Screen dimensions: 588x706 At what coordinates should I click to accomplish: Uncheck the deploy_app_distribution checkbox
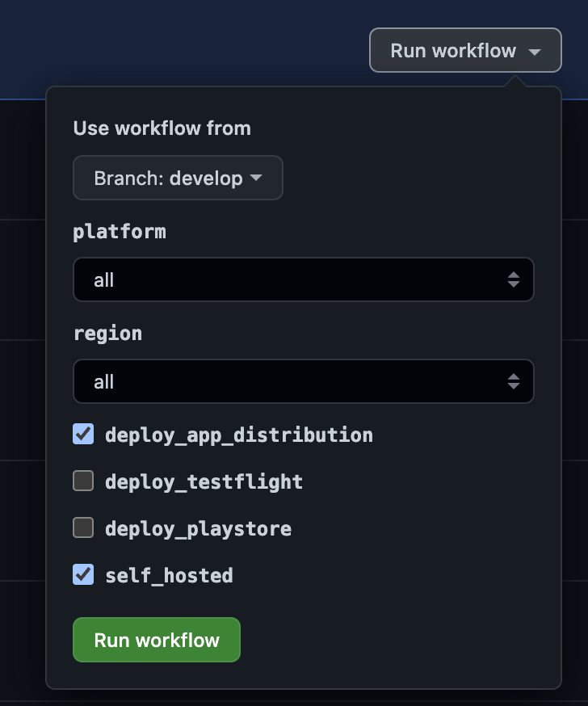pos(83,435)
